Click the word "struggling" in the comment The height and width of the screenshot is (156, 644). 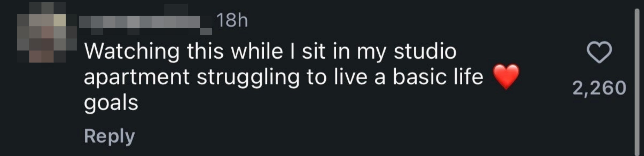[x=248, y=77]
